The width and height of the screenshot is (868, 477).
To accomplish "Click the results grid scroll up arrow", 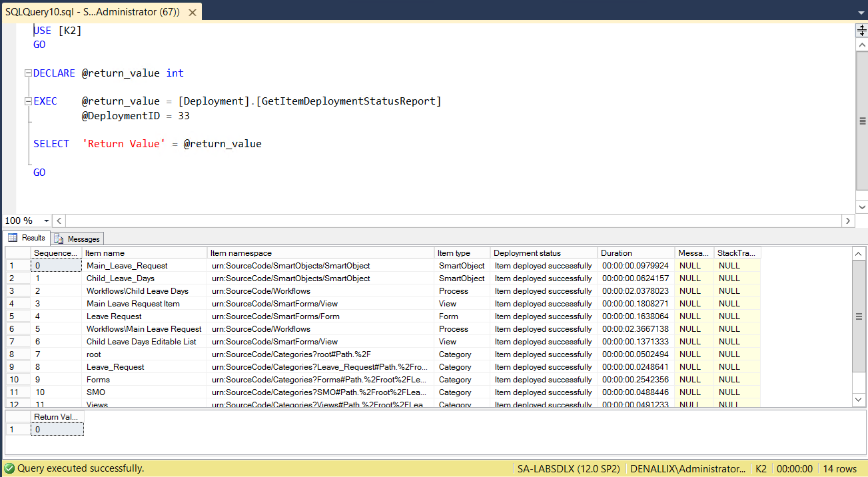I will tap(859, 253).
